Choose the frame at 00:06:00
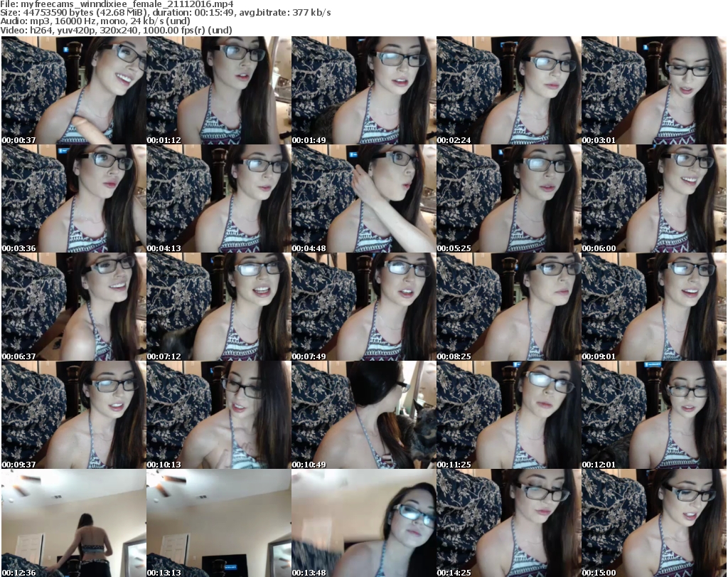The image size is (728, 577). pyautogui.click(x=654, y=198)
